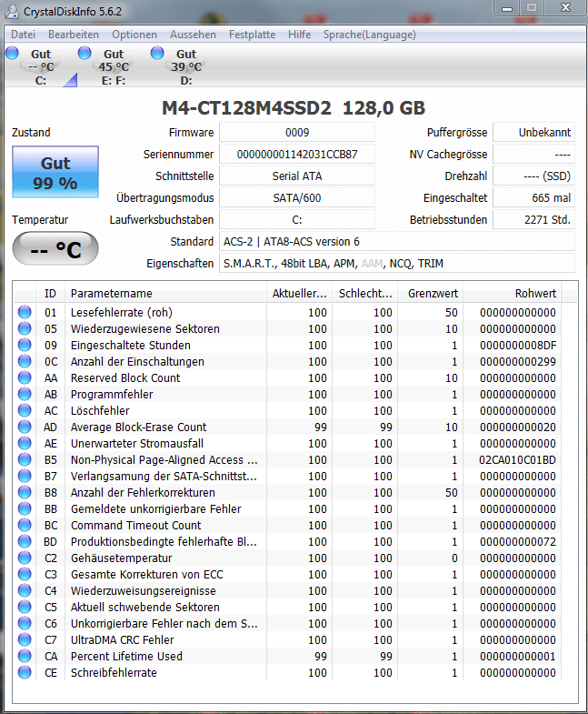The height and width of the screenshot is (714, 588).
Task: Click status icon for Percent Lifetime Used
Action: pyautogui.click(x=25, y=657)
